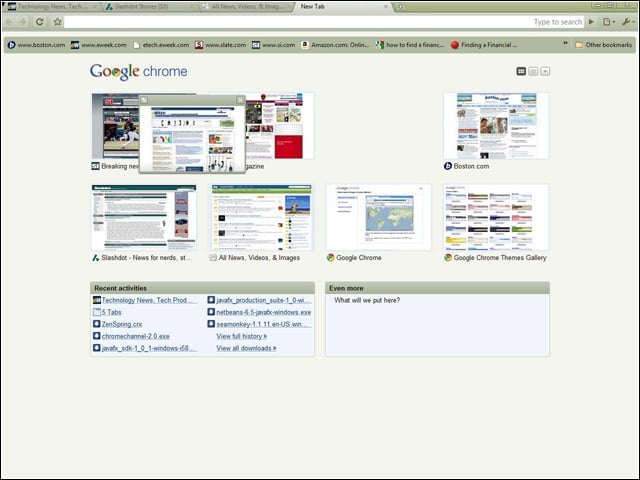Screen dimensions: 640x480
Task: Click the 'Even more' header
Action: pyautogui.click(x=438, y=288)
